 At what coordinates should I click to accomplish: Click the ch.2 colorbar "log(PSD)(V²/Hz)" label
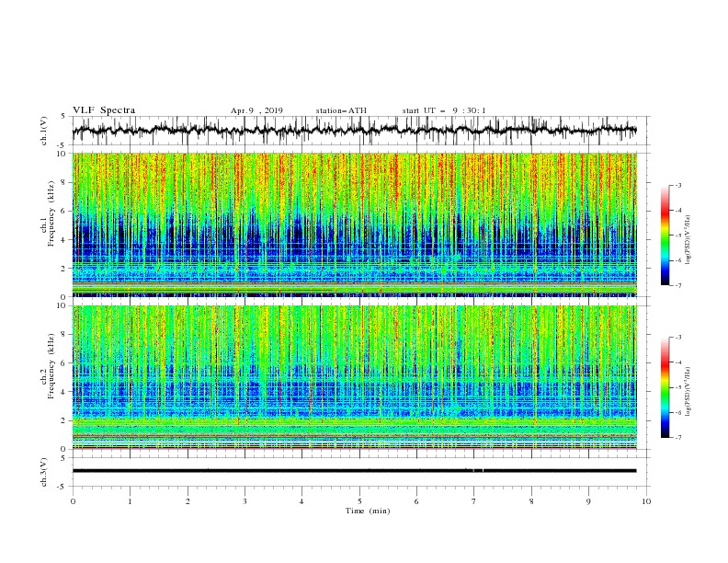pos(688,392)
